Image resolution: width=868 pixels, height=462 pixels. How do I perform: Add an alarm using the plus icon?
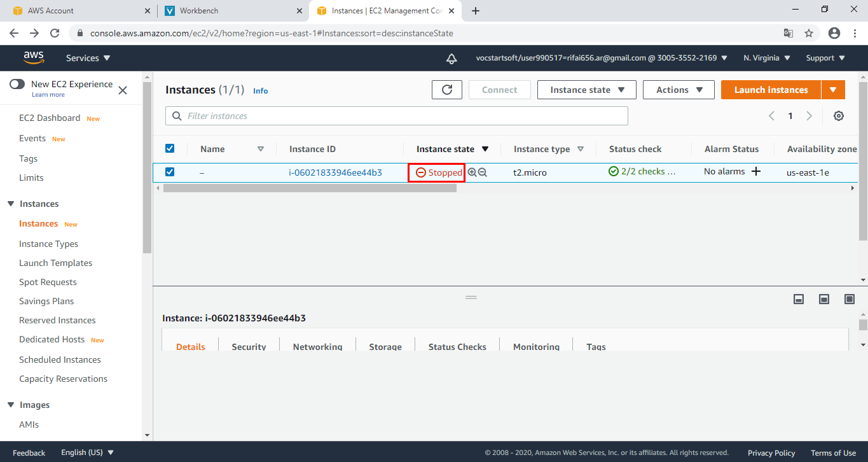tap(755, 171)
